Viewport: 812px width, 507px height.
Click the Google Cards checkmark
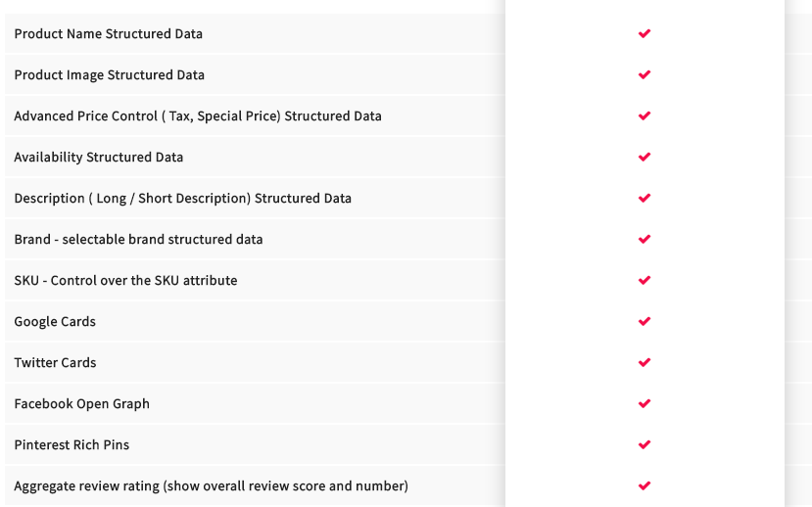[645, 322]
